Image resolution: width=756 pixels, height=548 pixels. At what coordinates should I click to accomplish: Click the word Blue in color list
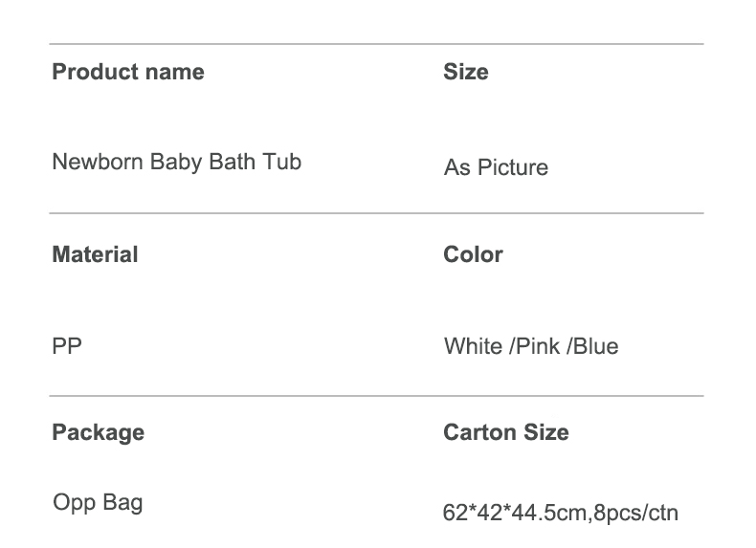(595, 346)
